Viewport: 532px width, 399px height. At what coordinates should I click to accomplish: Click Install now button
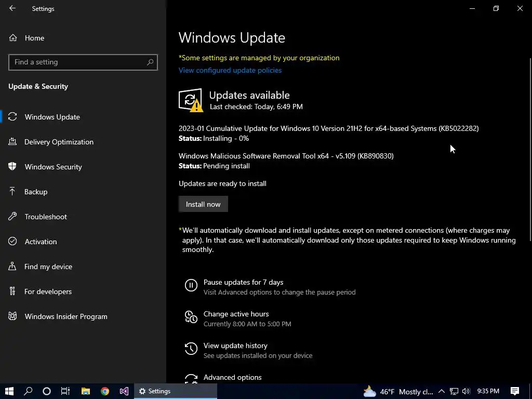tap(203, 204)
